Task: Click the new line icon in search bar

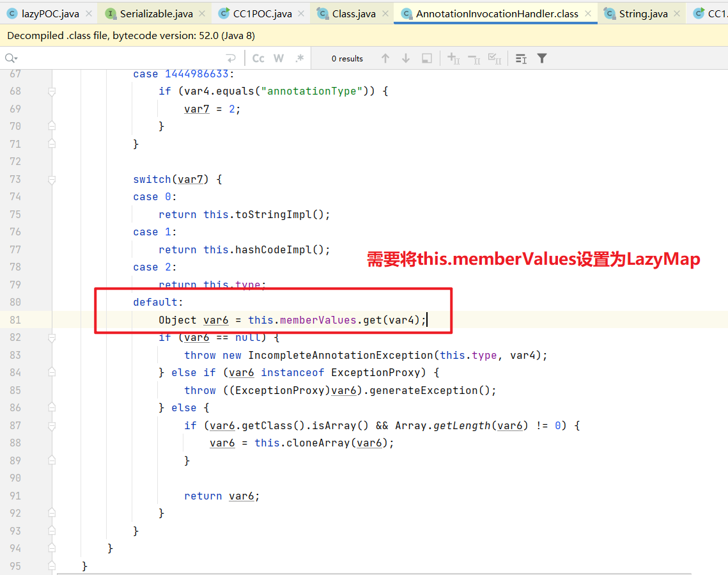Action: [x=231, y=58]
